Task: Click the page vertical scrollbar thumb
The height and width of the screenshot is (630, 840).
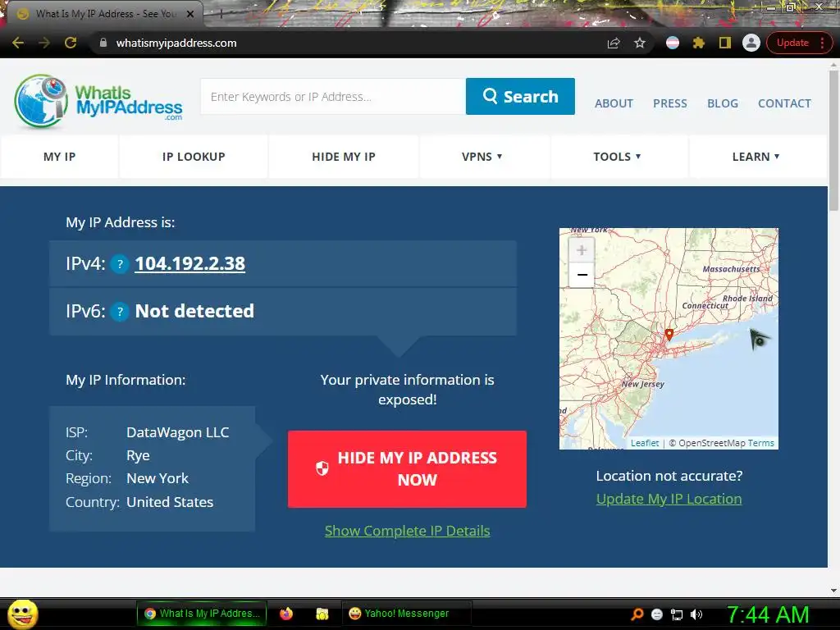Action: tap(833, 140)
